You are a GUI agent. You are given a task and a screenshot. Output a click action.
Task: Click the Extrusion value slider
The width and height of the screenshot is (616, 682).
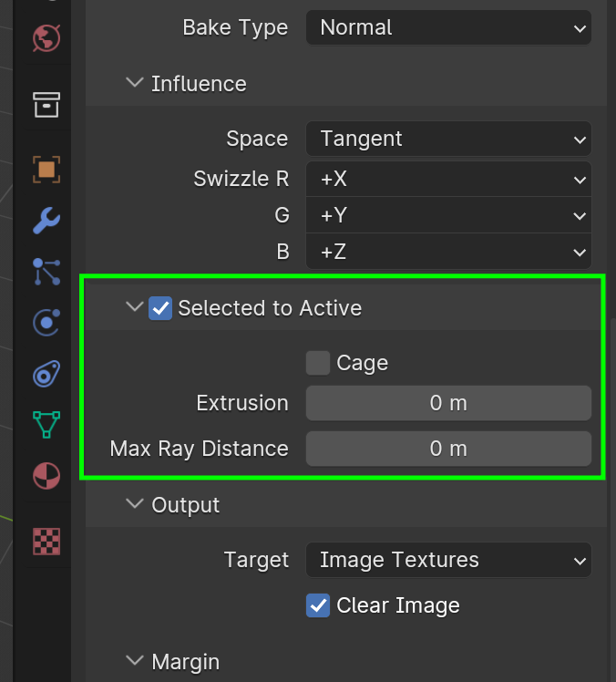[448, 403]
